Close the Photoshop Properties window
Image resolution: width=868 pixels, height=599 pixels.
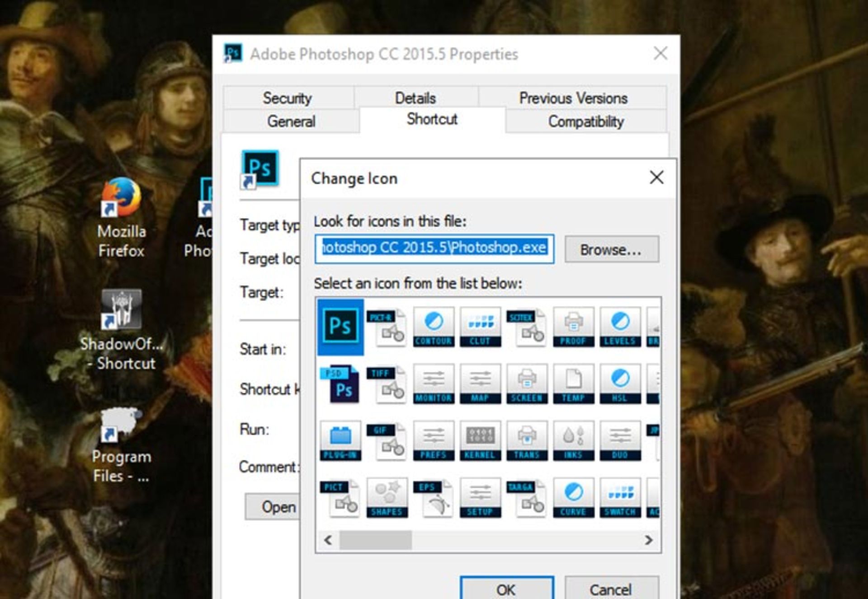pos(660,53)
